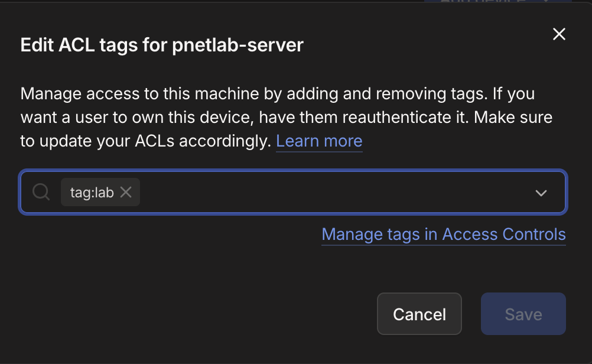Click blank space left of the Cancel button
The image size is (592, 364).
(x=196, y=314)
